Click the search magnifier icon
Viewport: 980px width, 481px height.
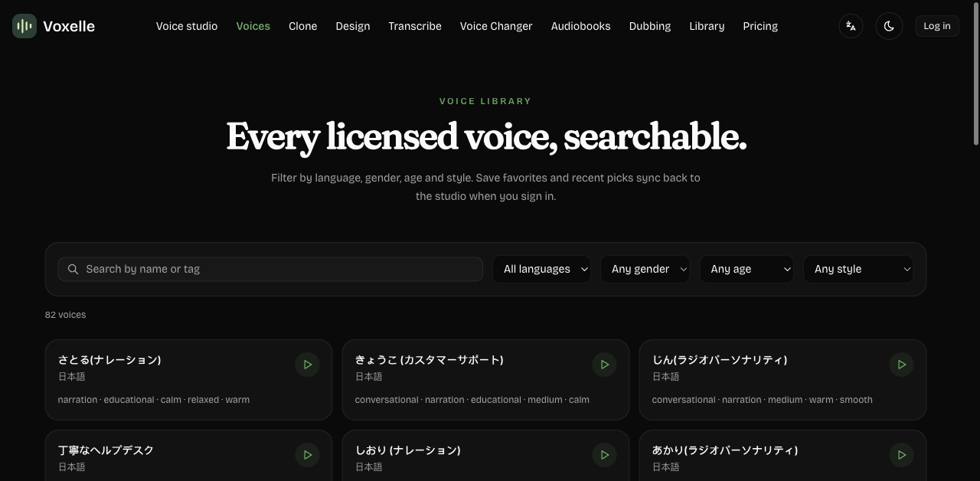click(73, 270)
